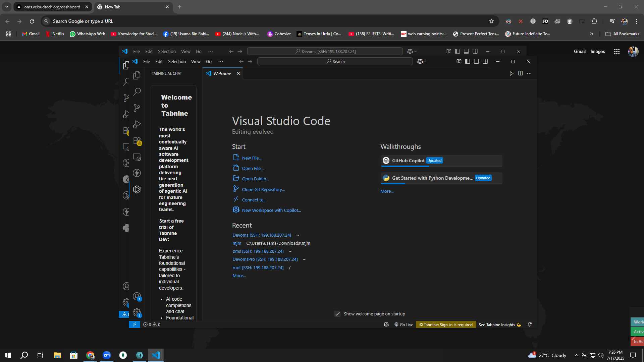This screenshot has width=644, height=362.
Task: Show hidden icons in system tray
Action: 576,355
